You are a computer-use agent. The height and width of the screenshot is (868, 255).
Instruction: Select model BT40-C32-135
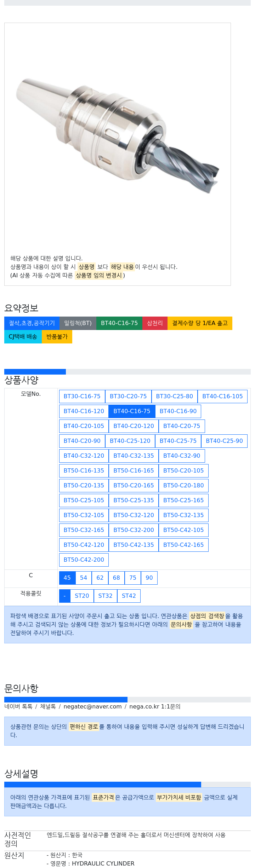click(134, 456)
